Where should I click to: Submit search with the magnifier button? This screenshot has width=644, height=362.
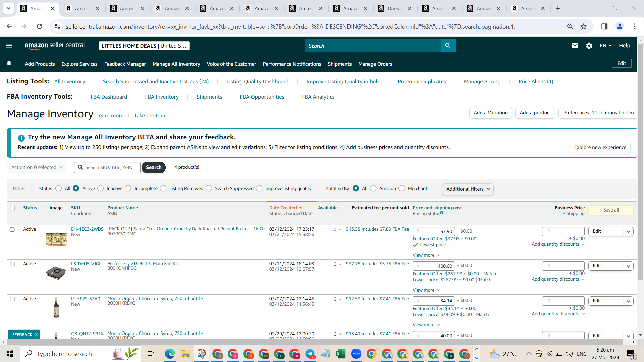(x=448, y=46)
